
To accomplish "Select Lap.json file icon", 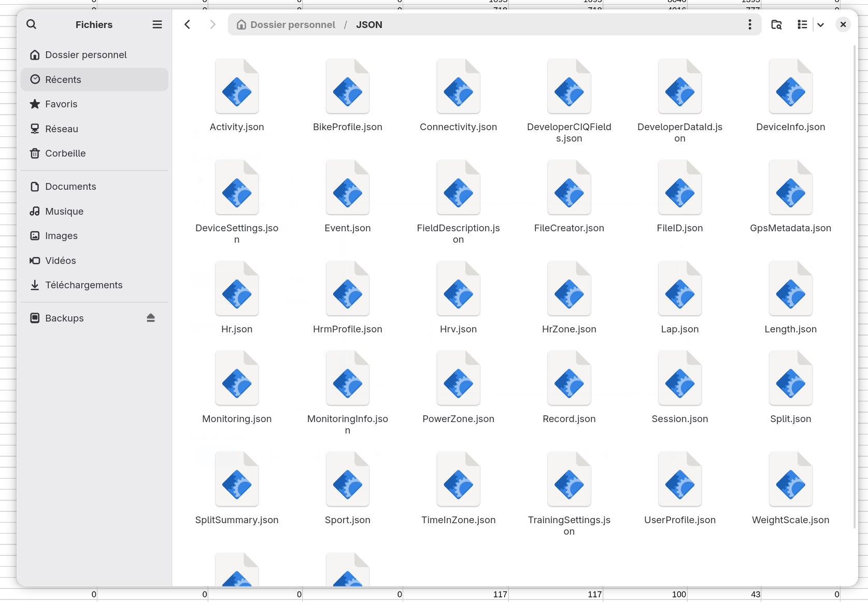I will (680, 288).
